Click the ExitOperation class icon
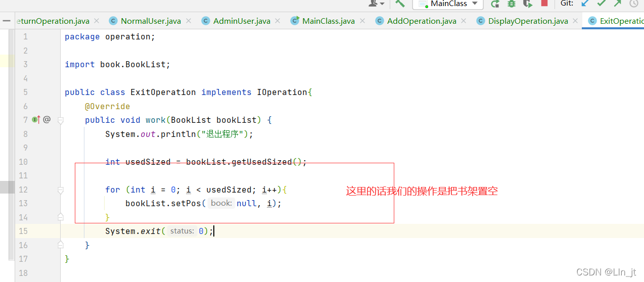This screenshot has height=282, width=644. pos(591,21)
